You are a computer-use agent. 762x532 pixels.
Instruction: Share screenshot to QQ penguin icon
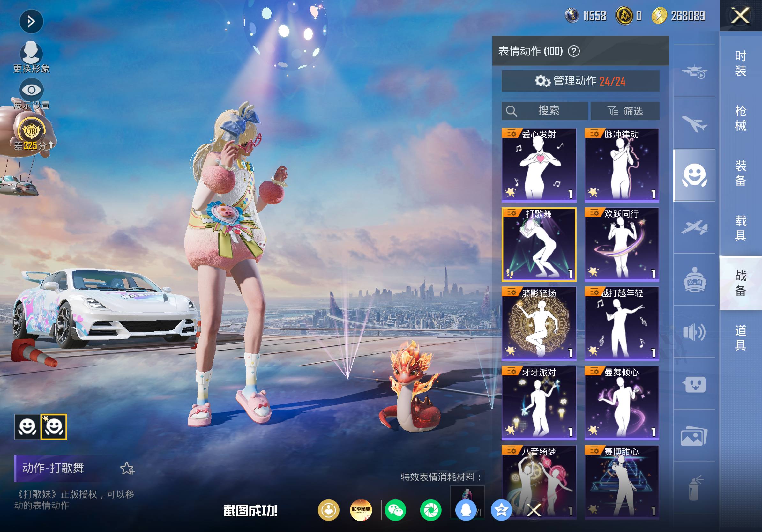pos(466,510)
